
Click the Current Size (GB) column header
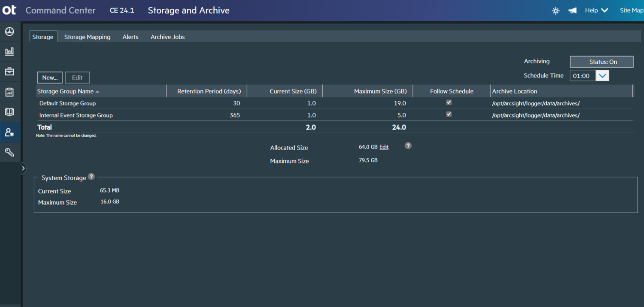pyautogui.click(x=293, y=91)
